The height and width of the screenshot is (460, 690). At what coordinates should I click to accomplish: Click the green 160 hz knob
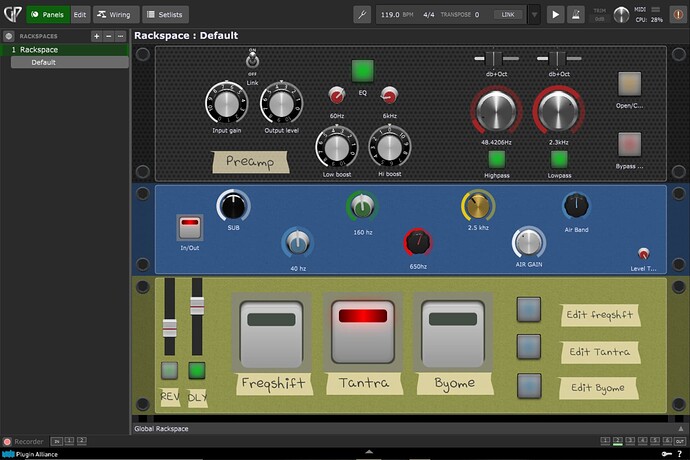click(362, 207)
